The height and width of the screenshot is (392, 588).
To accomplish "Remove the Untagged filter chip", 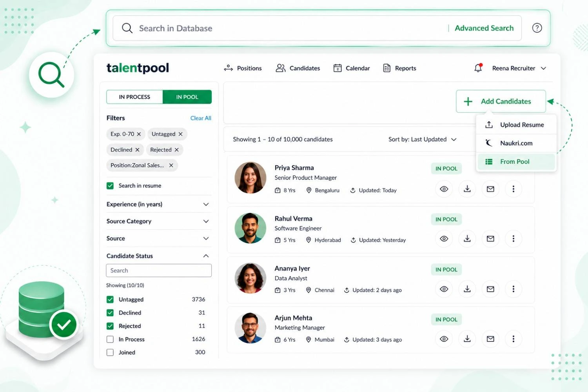I will [180, 134].
